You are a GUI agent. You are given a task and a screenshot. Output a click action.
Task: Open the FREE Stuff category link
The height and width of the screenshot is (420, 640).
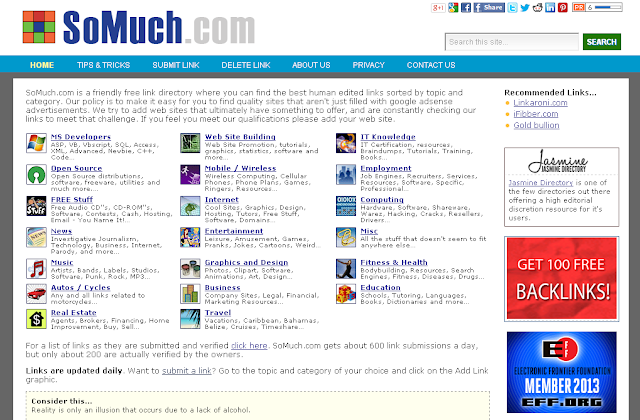72,200
